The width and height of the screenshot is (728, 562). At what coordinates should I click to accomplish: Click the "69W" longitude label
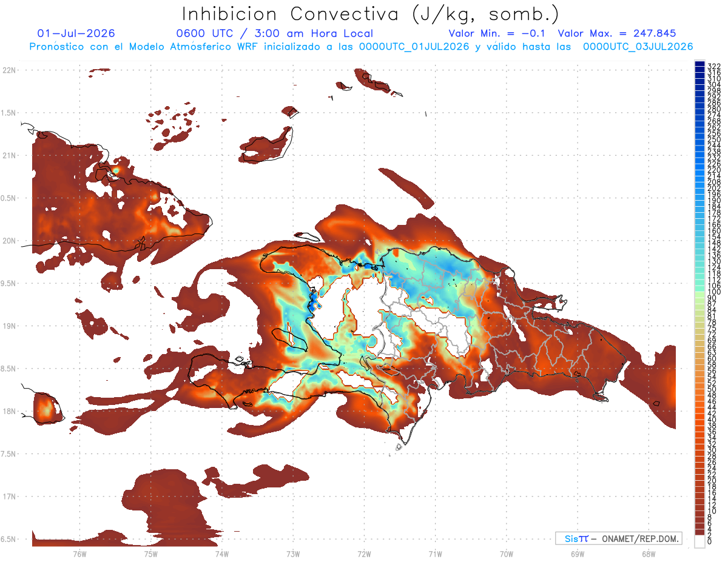578,554
